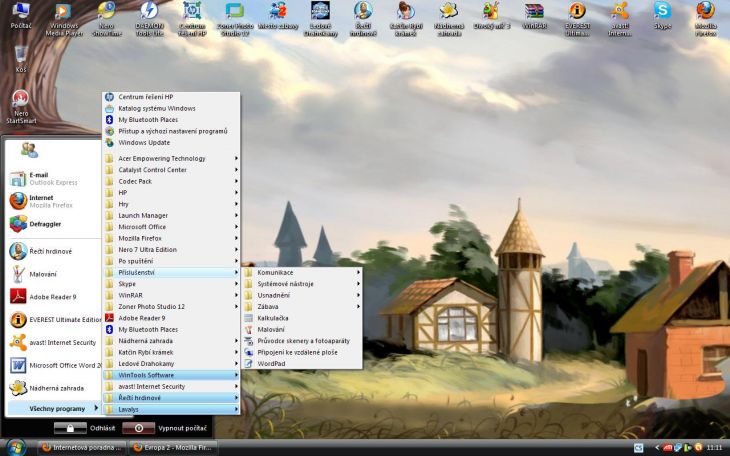The width and height of the screenshot is (730, 456).
Task: Expand the Codec Pack folder
Action: [x=171, y=181]
